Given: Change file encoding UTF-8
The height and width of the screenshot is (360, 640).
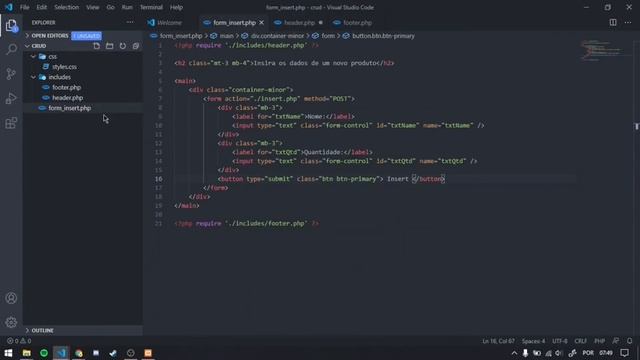Looking at the screenshot, I should 560,341.
